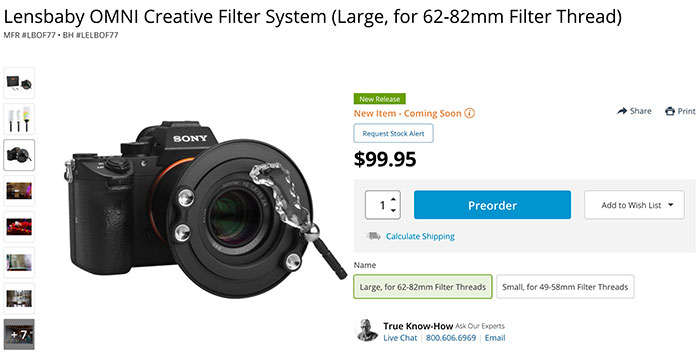Screen dimensions: 700x361
Task: Click the Request Stock Alert button
Action: (x=393, y=133)
